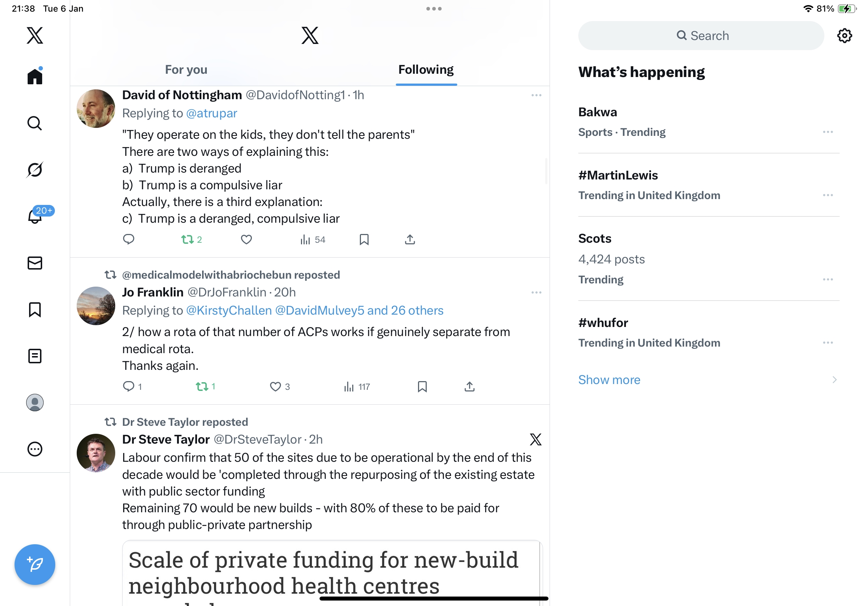Open the Lists icon in sidebar
The height and width of the screenshot is (606, 868).
(35, 356)
